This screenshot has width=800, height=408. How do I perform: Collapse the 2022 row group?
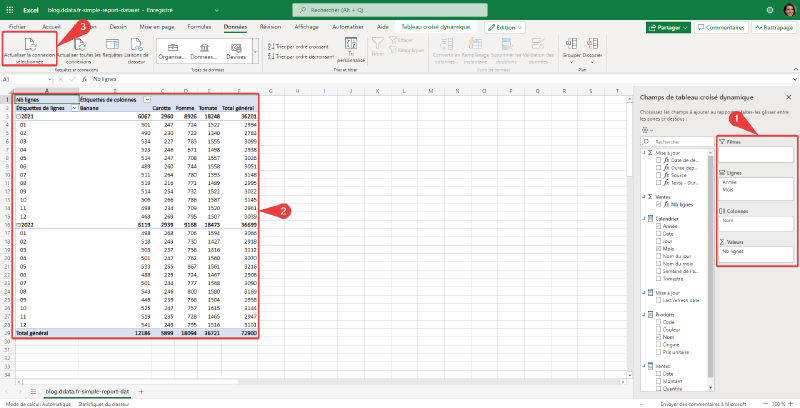pos(18,224)
